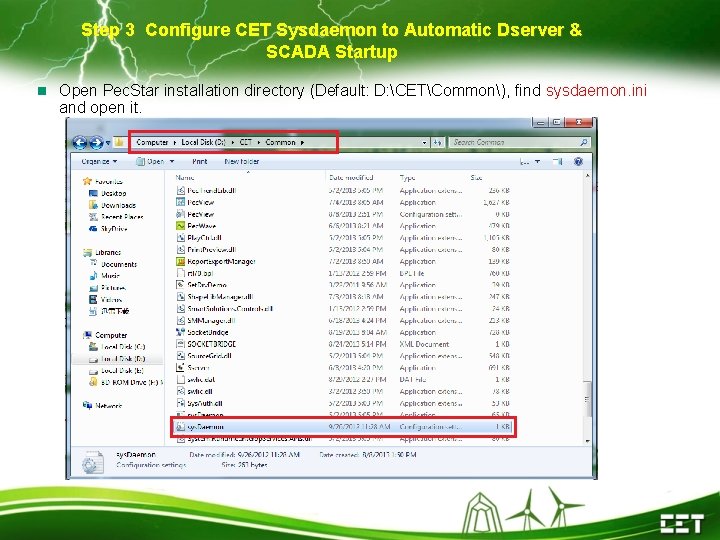
Task: Click the PecView configuration settings file icon
Action: [x=180, y=214]
